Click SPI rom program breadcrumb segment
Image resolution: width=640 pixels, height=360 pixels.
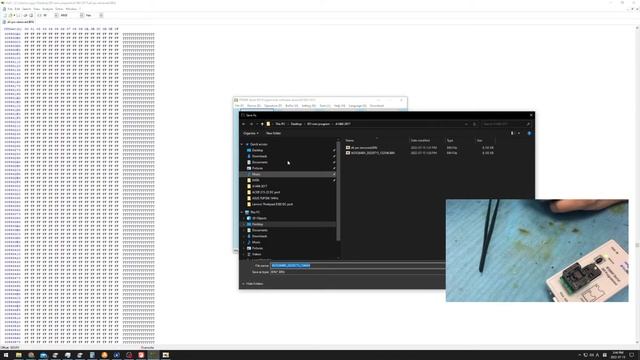pyautogui.click(x=318, y=124)
